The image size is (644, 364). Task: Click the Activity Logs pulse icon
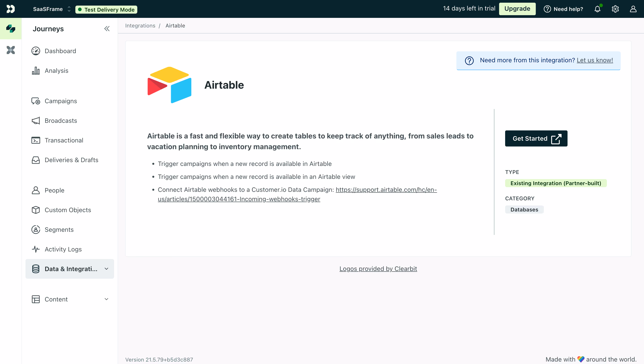click(36, 249)
